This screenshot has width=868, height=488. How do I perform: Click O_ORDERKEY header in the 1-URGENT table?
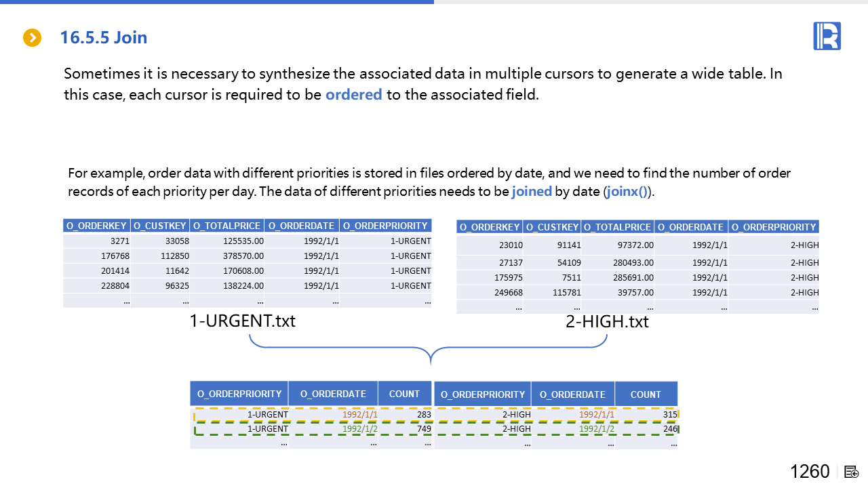click(96, 226)
